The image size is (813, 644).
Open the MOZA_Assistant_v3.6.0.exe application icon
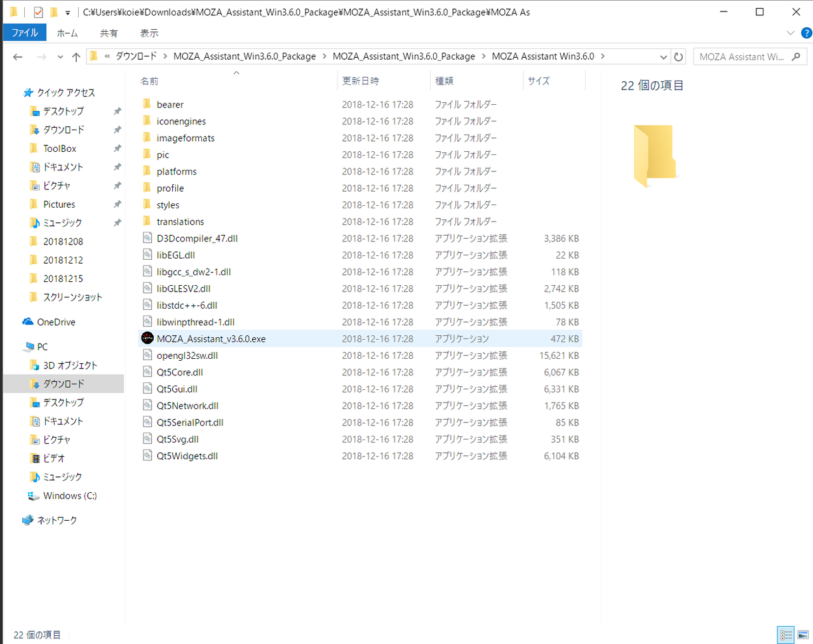[x=147, y=338]
